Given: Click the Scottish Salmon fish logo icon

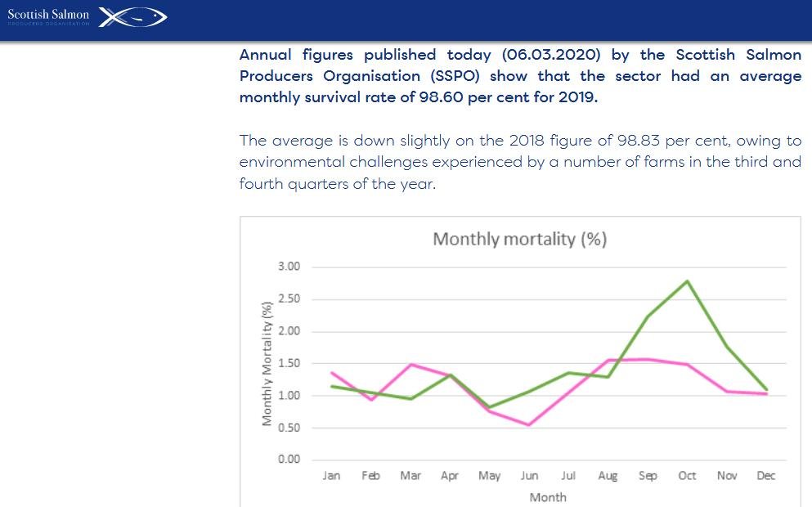Looking at the screenshot, I should tap(133, 16).
